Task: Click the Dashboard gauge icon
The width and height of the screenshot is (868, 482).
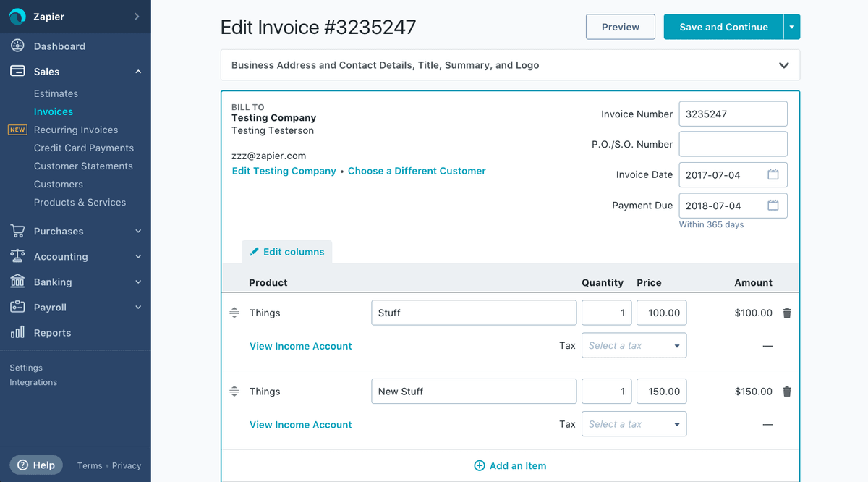Action: [x=17, y=46]
